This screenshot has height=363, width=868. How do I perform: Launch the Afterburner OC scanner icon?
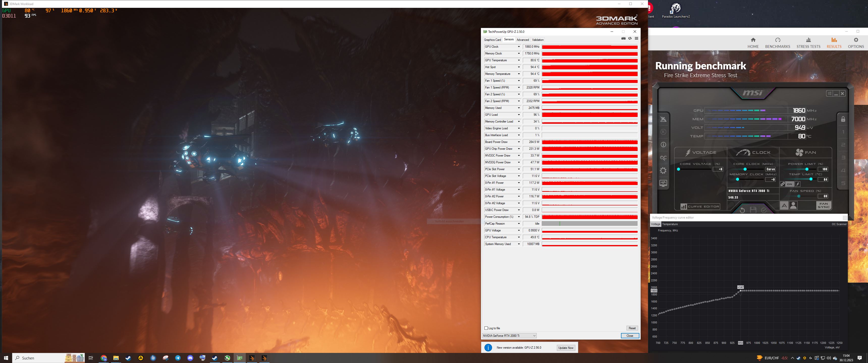[x=663, y=158]
